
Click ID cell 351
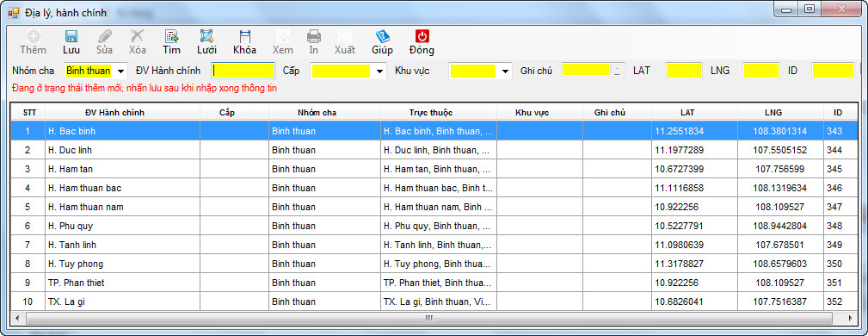click(x=840, y=283)
